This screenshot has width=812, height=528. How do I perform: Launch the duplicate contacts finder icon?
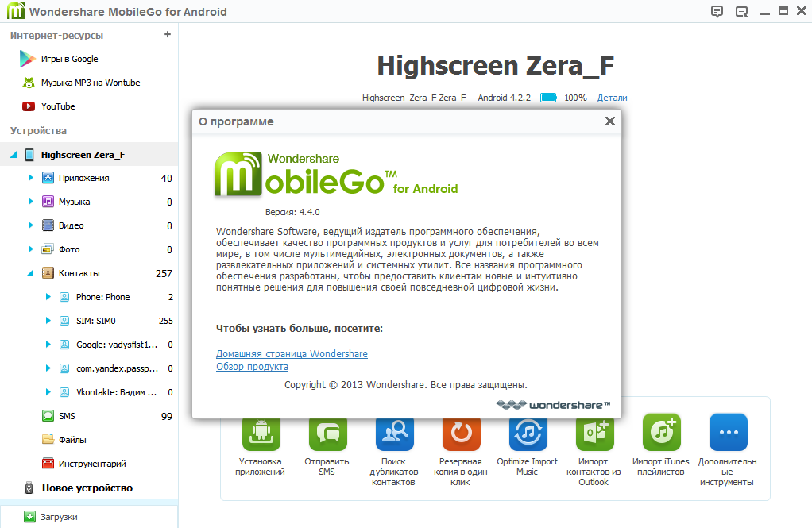[x=394, y=434]
